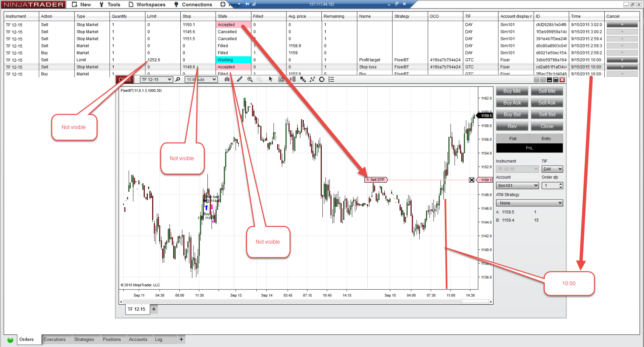
Task: Cancel the Sell STP order with the X box
Action: click(x=471, y=180)
